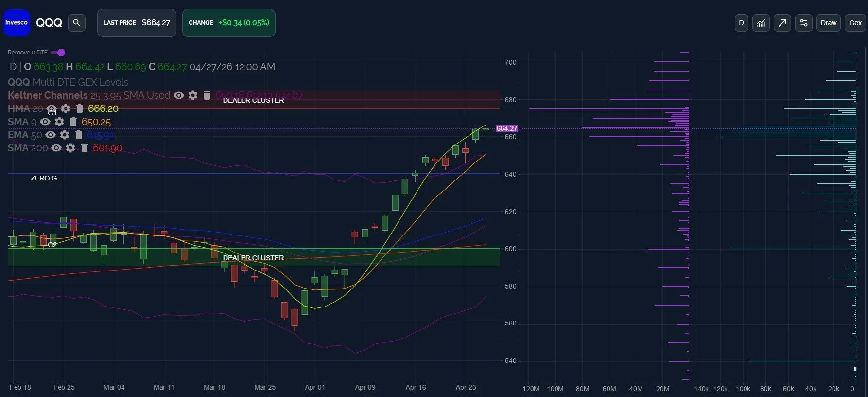Click lower green DEALER CLUSTER label

pos(253,258)
